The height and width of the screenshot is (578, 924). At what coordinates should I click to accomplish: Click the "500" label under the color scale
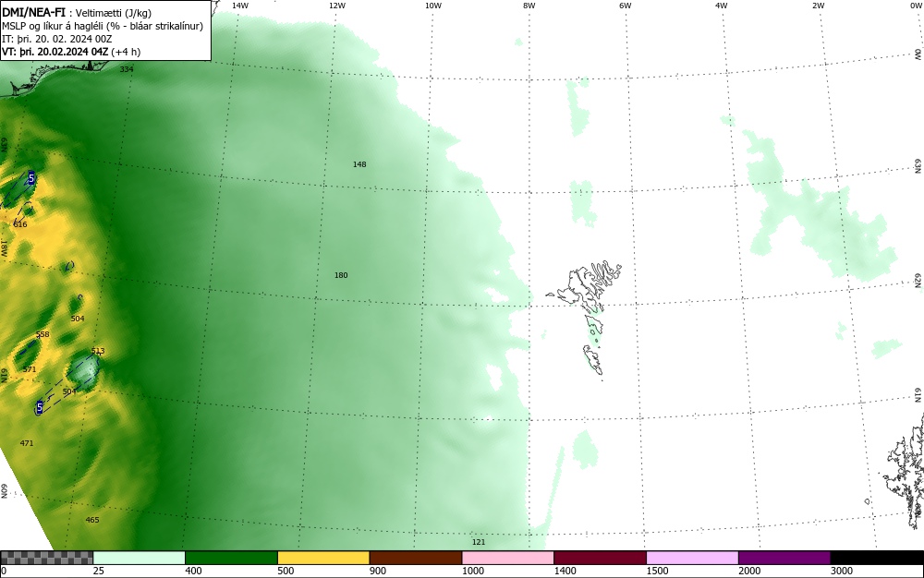pos(286,571)
